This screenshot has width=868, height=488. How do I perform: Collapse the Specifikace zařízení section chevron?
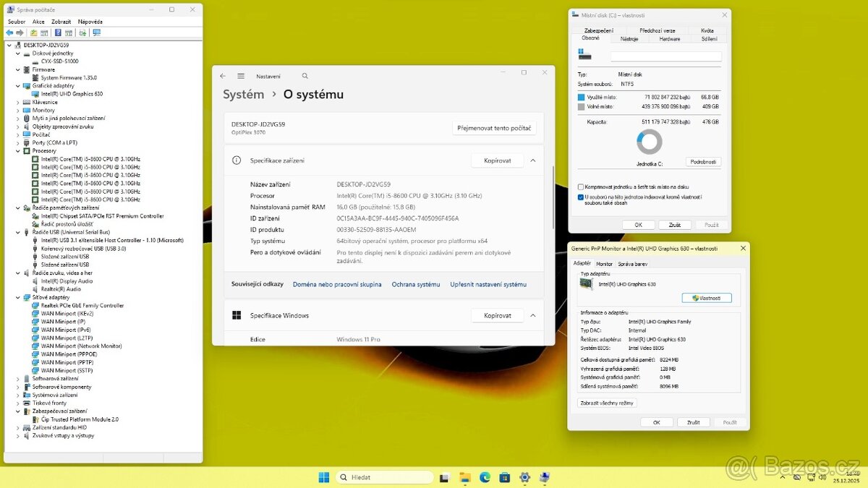tap(533, 160)
